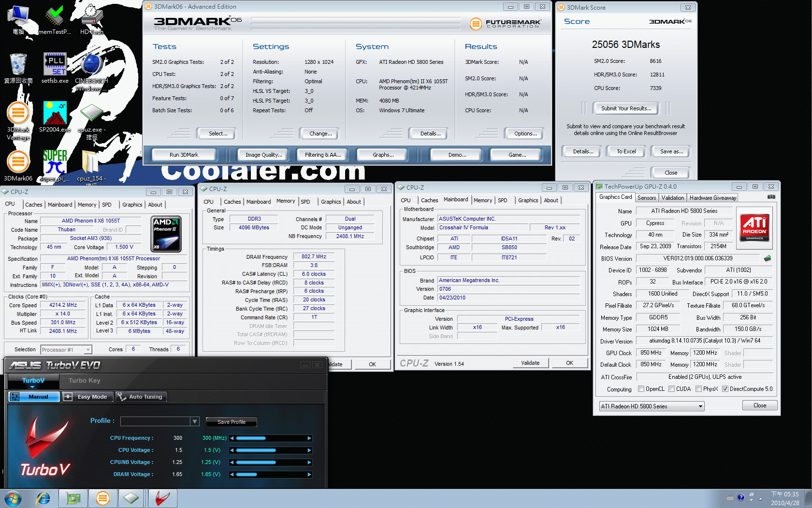Click the Filtering & AA button
812x508 pixels.
coord(323,155)
